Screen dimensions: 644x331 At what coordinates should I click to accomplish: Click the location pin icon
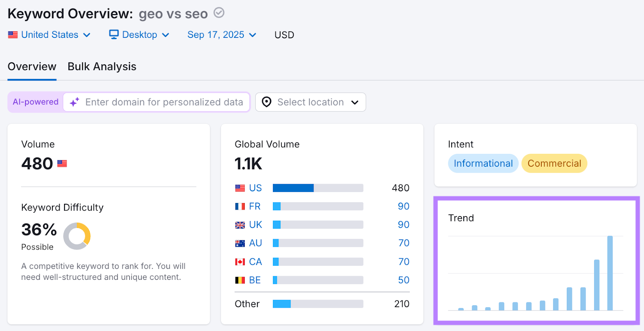click(266, 102)
